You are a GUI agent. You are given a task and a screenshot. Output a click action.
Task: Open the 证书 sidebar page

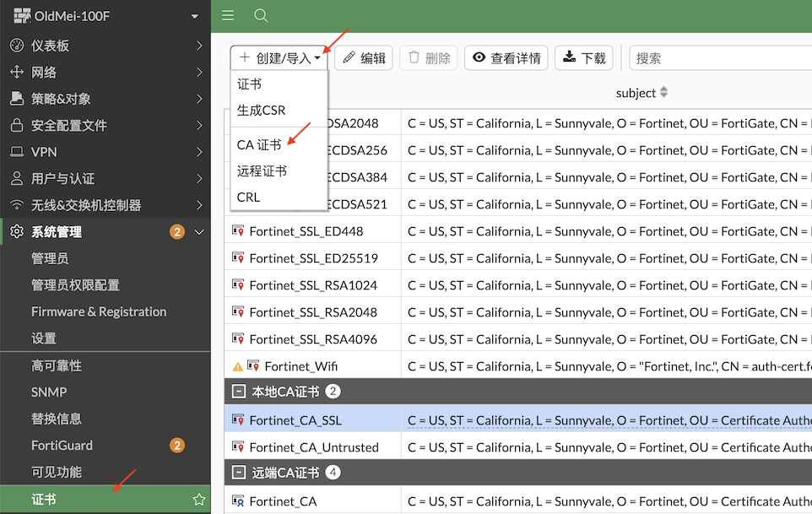tap(106, 500)
